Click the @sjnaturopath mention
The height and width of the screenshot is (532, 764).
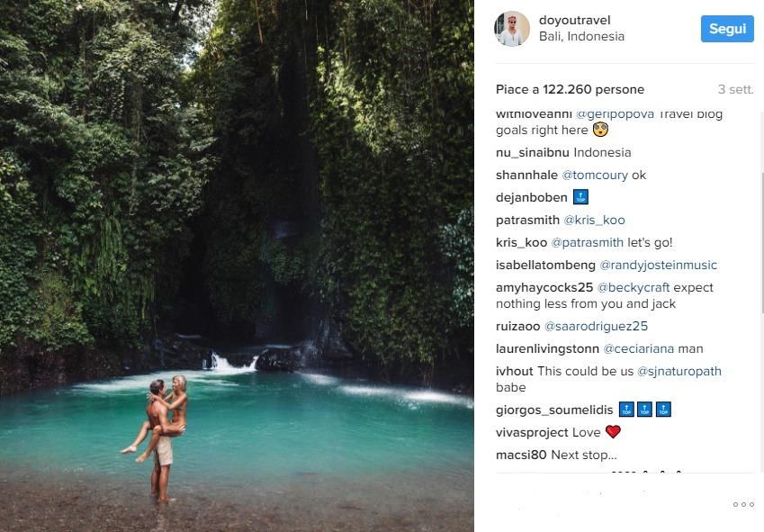pos(679,372)
